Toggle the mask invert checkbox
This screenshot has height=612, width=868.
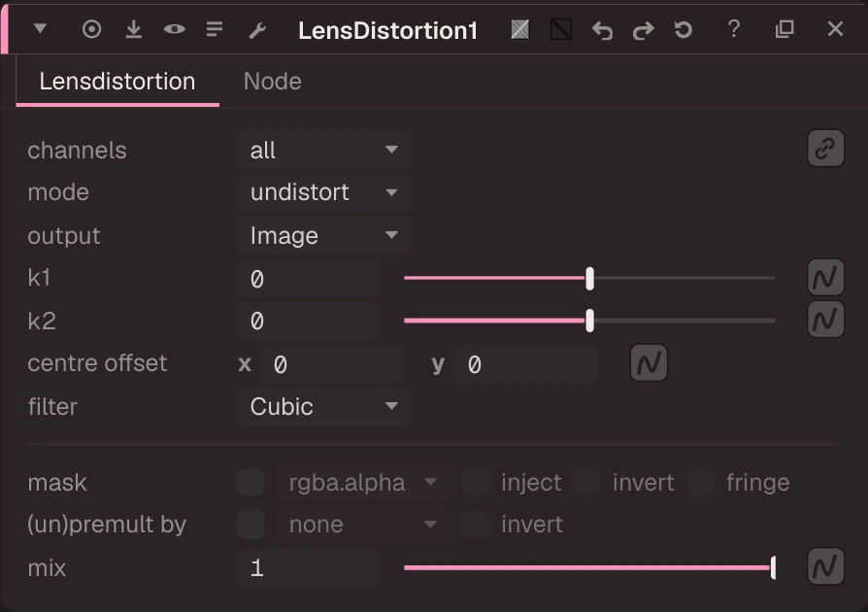586,483
